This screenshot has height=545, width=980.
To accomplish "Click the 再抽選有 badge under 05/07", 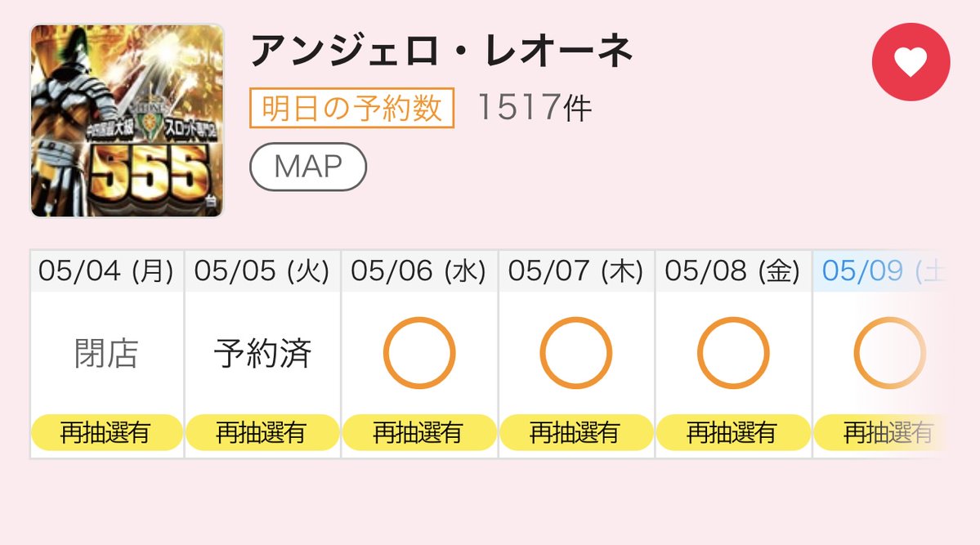I will (x=575, y=432).
